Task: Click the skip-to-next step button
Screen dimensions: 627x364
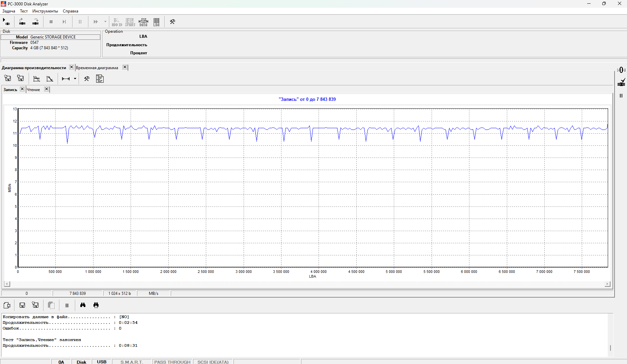Action: pyautogui.click(x=64, y=22)
